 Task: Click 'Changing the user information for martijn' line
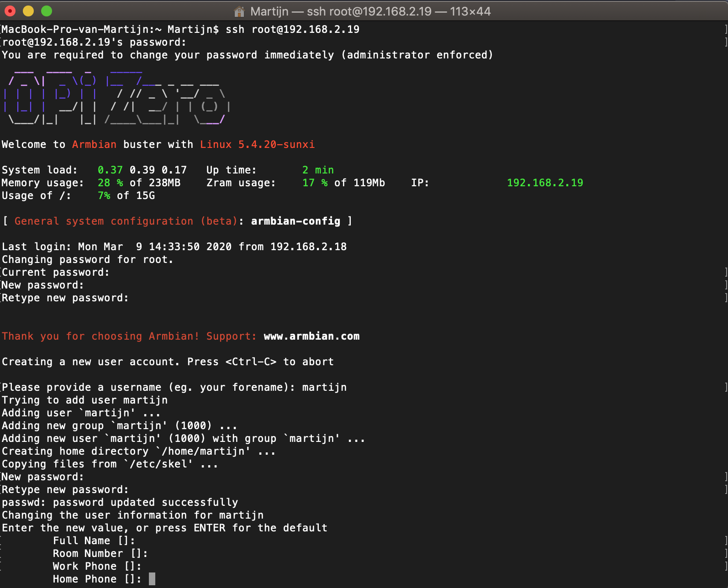(132, 515)
